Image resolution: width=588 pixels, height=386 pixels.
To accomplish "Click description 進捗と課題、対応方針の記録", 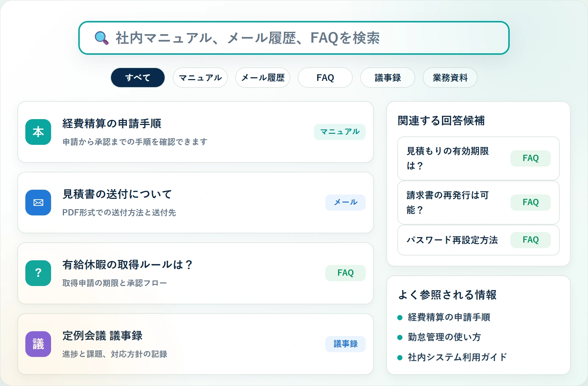I will pyautogui.click(x=115, y=354).
